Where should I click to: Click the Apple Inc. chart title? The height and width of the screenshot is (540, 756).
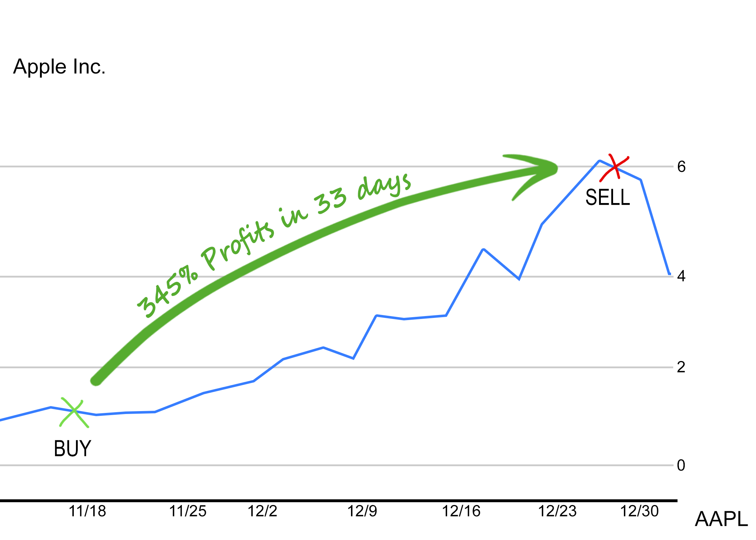[x=59, y=67]
